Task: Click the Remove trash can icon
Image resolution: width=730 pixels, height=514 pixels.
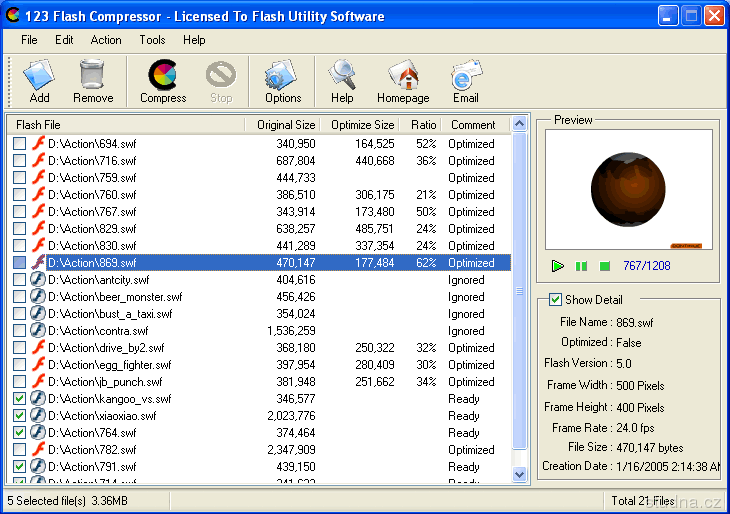Action: (92, 80)
